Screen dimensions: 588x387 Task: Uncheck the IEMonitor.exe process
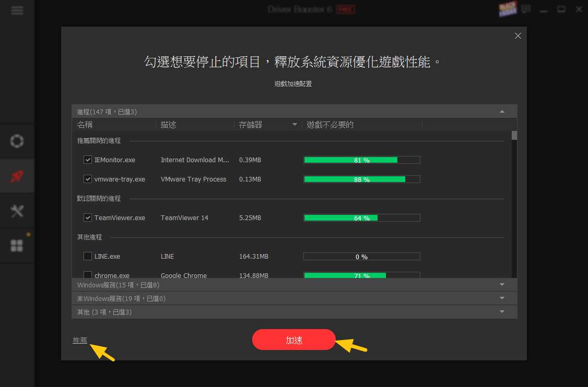point(88,160)
